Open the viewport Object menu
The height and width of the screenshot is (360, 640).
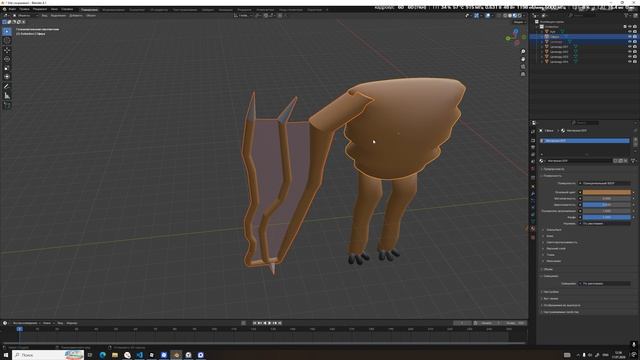[91, 16]
